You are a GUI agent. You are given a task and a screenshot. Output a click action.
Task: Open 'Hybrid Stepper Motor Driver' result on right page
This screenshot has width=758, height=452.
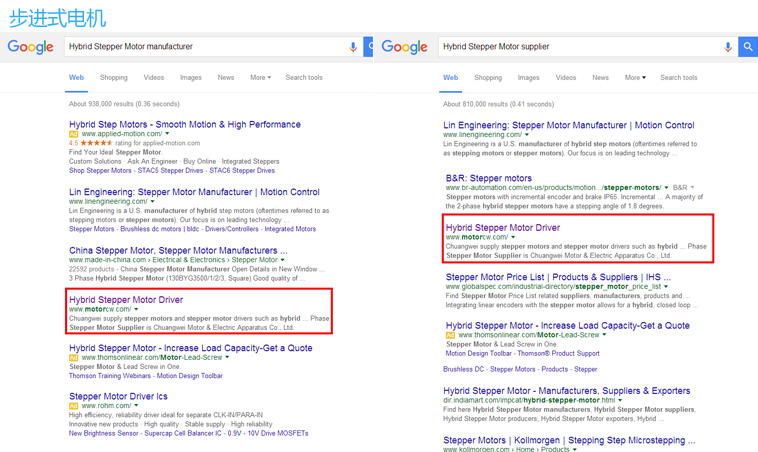503,228
